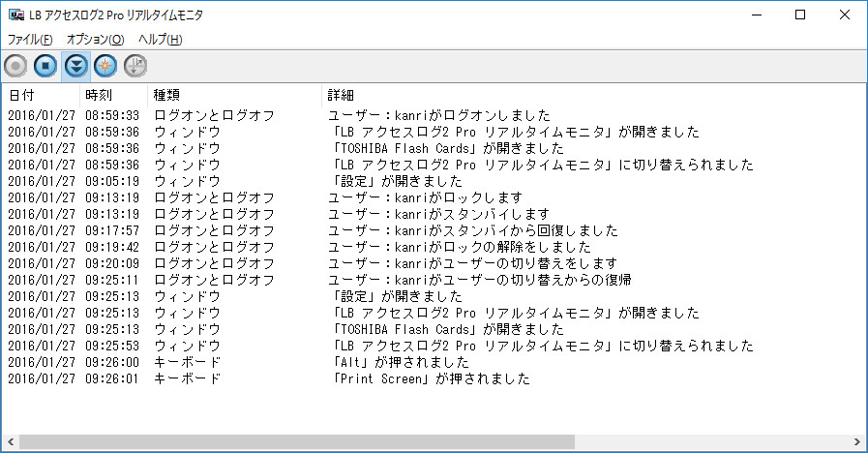Screen dimensions: 868x453
Task: Select the row 'kanriがログオンしました'
Action: (x=434, y=115)
